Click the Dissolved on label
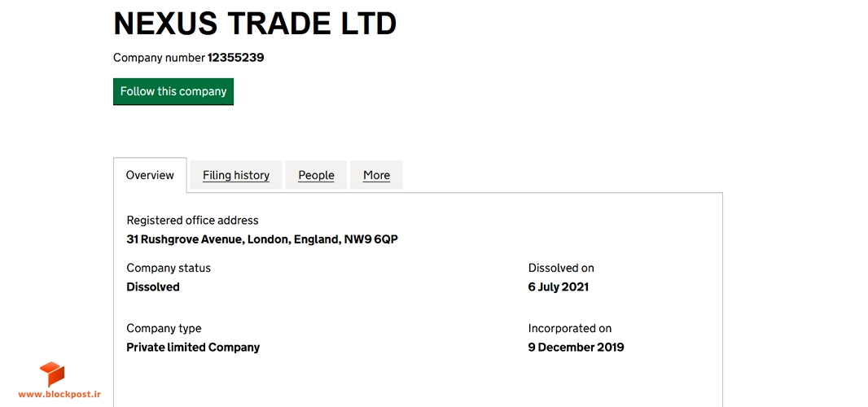The width and height of the screenshot is (868, 407). [x=561, y=268]
